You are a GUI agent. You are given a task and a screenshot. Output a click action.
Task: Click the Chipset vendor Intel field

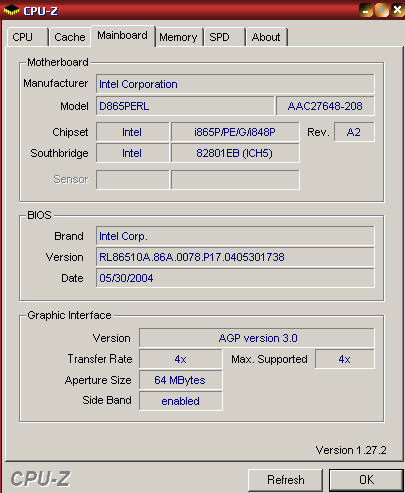pos(133,132)
